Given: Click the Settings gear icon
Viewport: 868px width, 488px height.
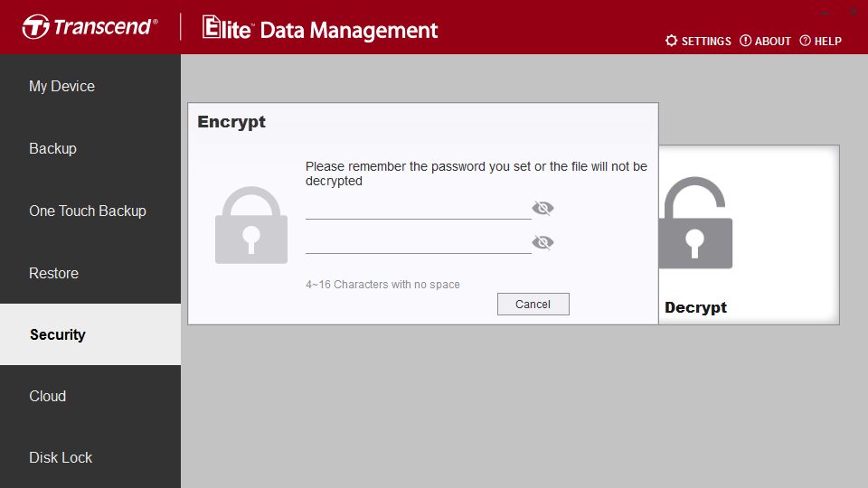Looking at the screenshot, I should click(671, 41).
